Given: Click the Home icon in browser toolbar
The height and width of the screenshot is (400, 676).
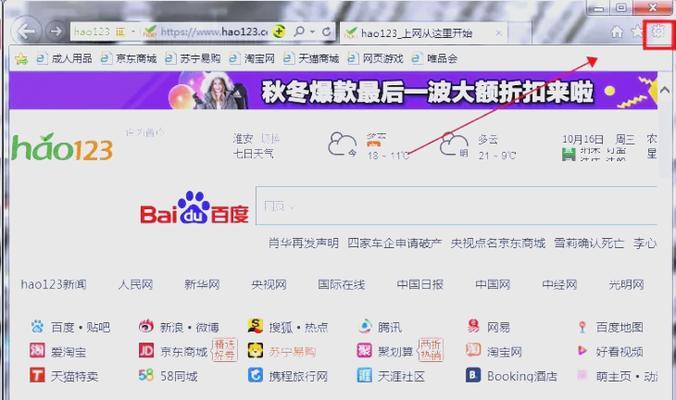Looking at the screenshot, I should pyautogui.click(x=617, y=31).
